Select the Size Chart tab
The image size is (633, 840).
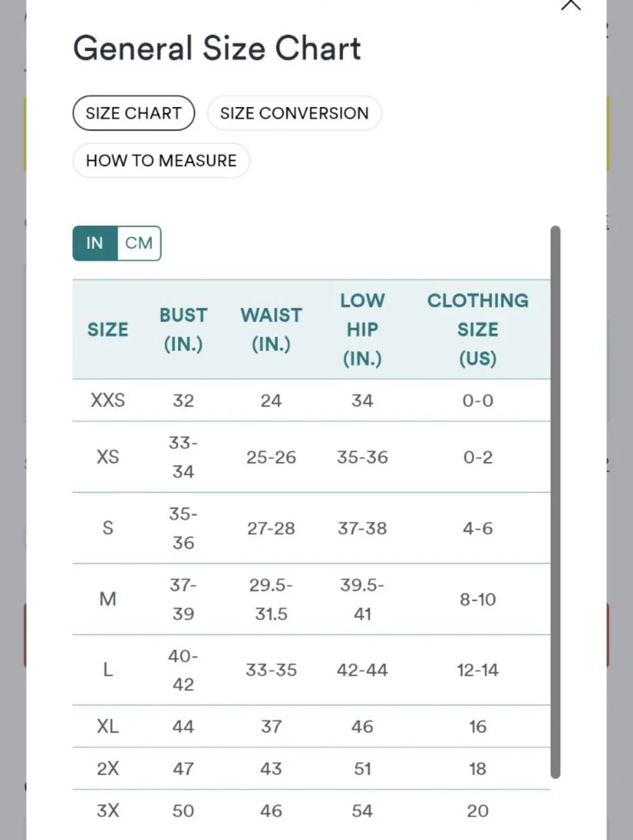pos(134,113)
